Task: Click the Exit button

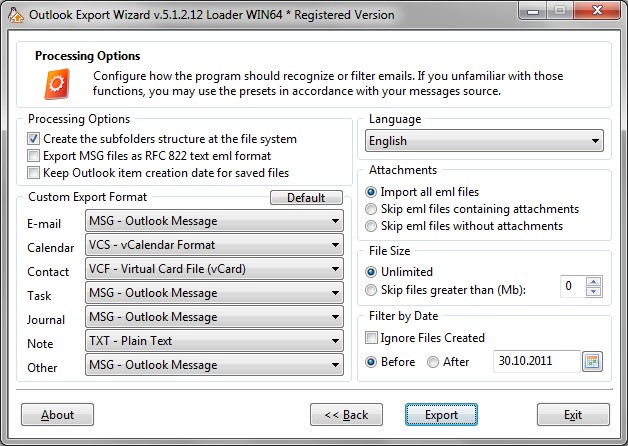Action: (573, 414)
